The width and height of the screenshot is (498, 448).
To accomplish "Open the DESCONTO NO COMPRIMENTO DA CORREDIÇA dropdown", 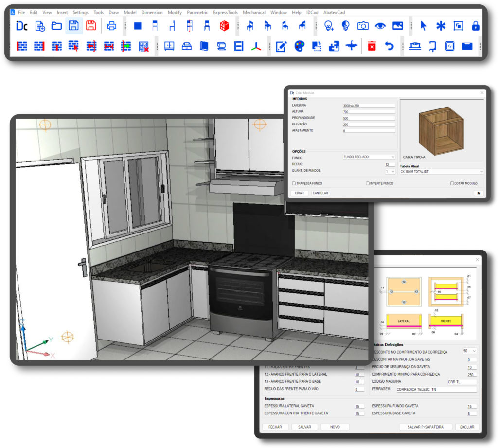I will pos(469,351).
